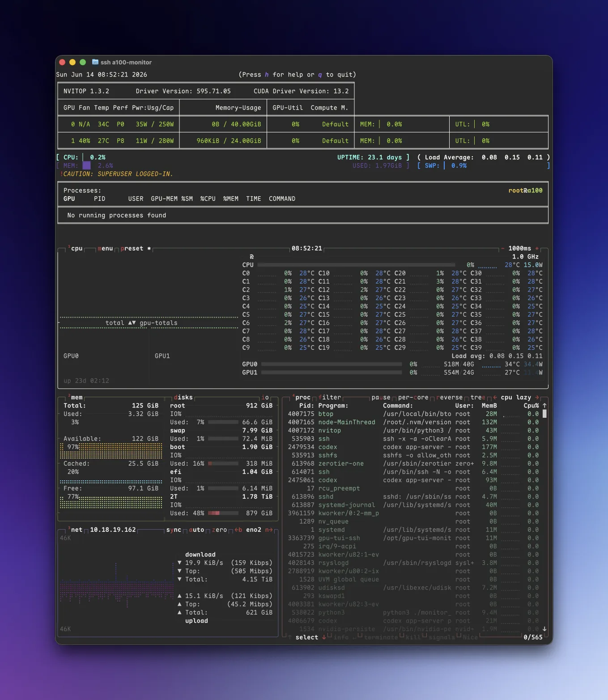
Task: Select the nvitop process row
Action: [x=413, y=430]
